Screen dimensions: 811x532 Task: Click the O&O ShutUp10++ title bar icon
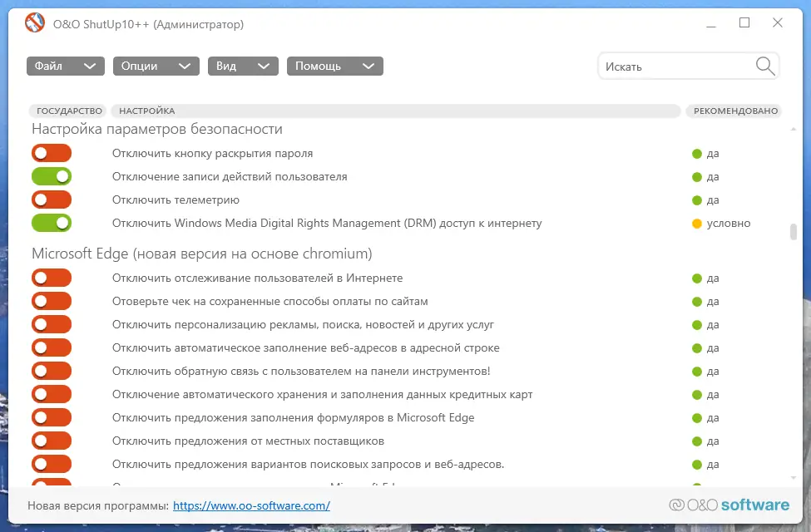[34, 22]
